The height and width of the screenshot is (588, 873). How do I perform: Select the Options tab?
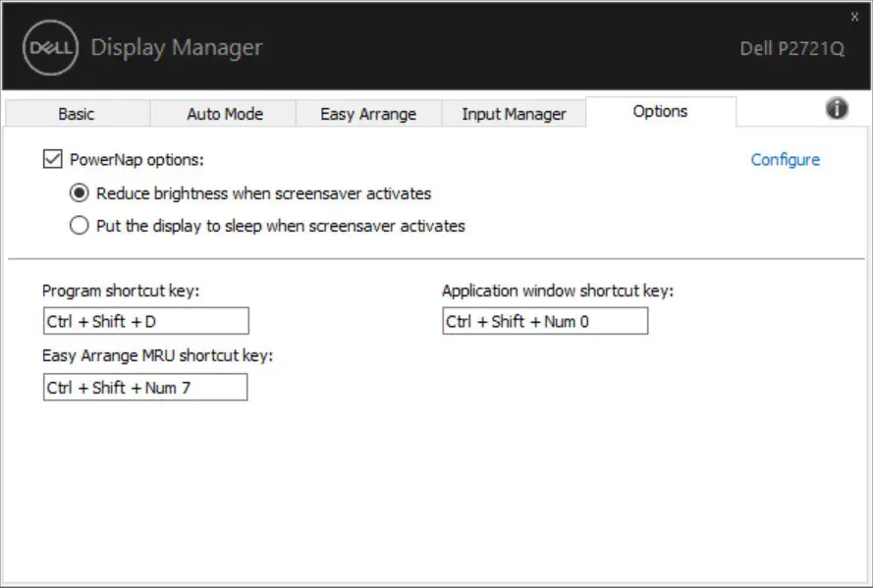[659, 111]
